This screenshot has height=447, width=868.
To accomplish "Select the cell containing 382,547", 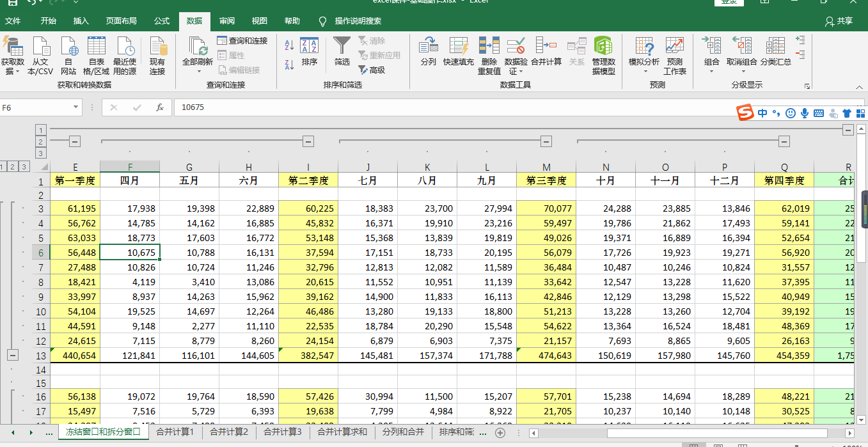I will 308,356.
